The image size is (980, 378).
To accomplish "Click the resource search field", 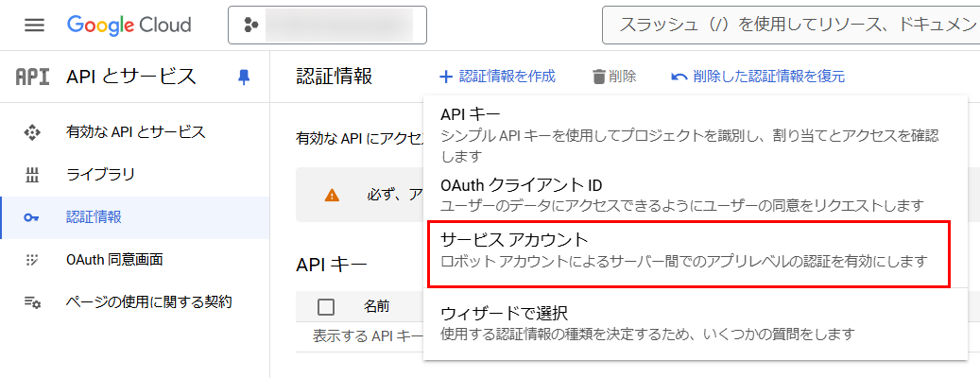I will (x=791, y=25).
